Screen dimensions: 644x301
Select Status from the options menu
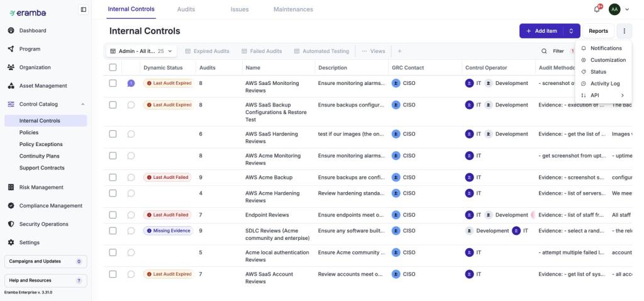coord(603,72)
